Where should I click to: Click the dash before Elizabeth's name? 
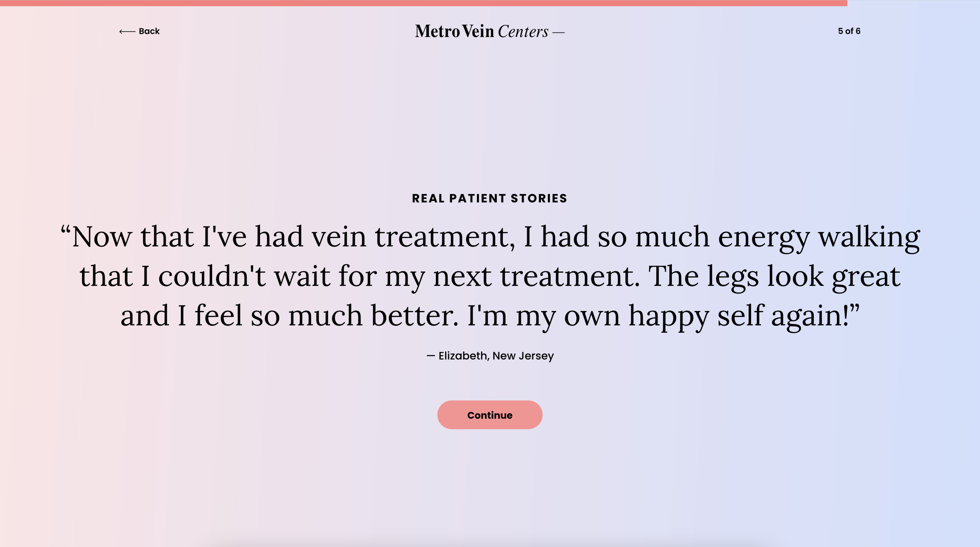click(430, 356)
